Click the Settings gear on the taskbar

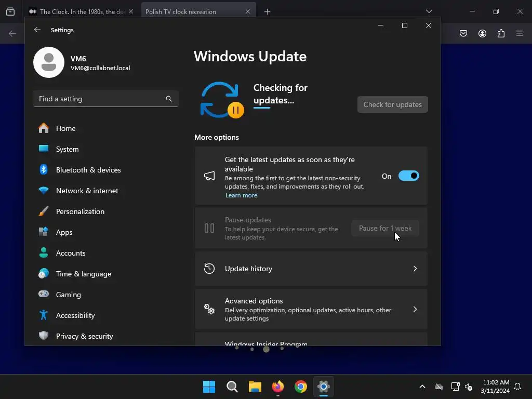[324, 387]
